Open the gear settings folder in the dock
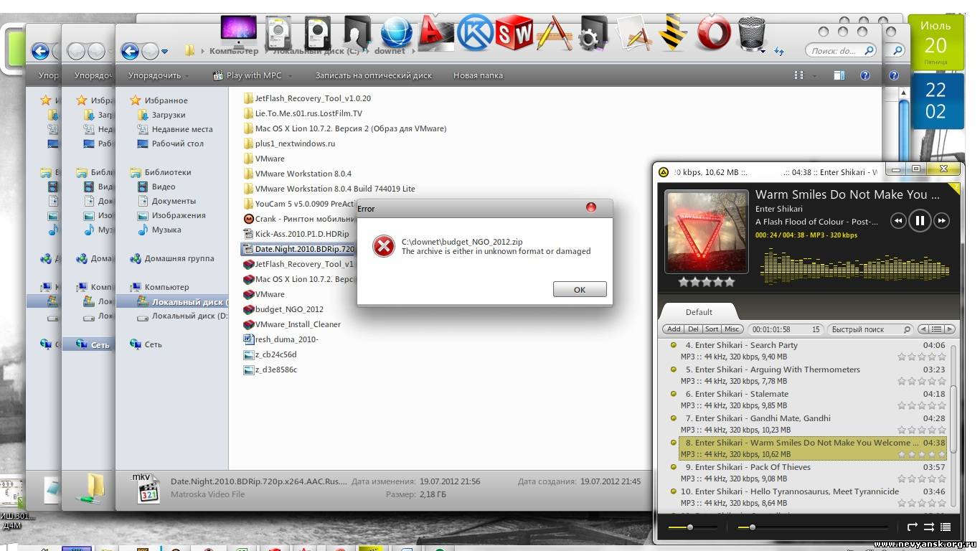This screenshot has width=980, height=551. (x=593, y=32)
